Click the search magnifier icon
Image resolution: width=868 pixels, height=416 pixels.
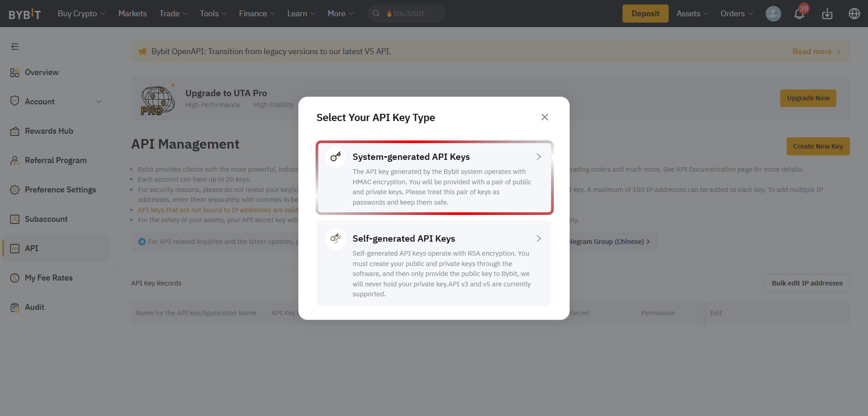pos(376,14)
